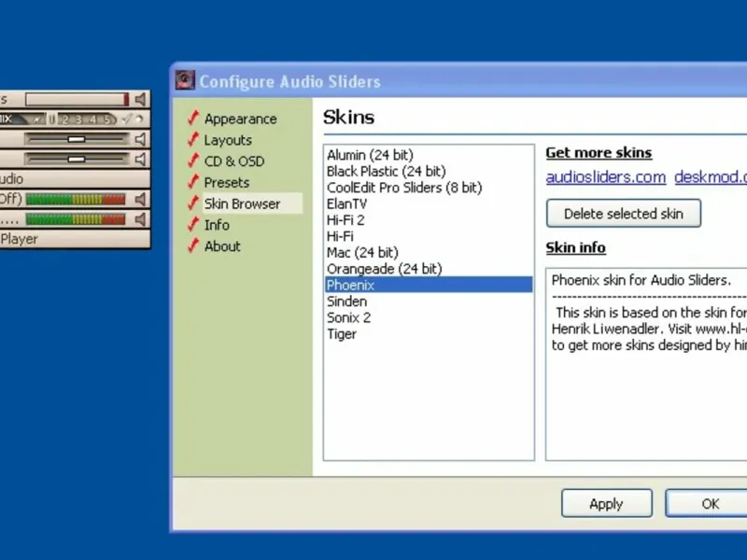Mute speaker icon in the dotted '.....' meter row
The width and height of the screenshot is (747, 560).
[140, 219]
